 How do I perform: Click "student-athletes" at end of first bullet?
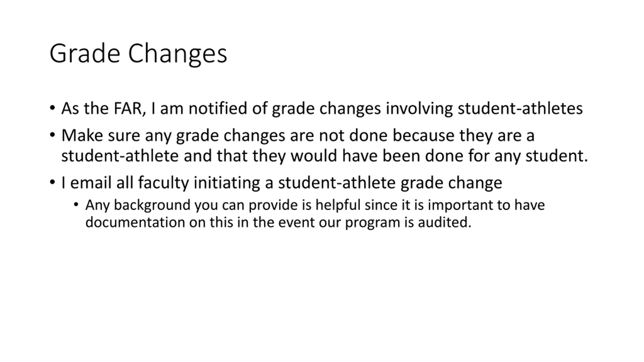point(520,108)
